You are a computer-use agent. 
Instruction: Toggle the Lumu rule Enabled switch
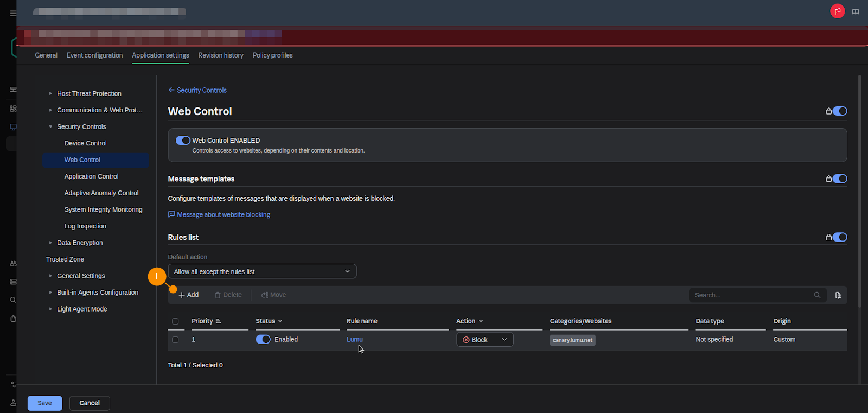(263, 340)
